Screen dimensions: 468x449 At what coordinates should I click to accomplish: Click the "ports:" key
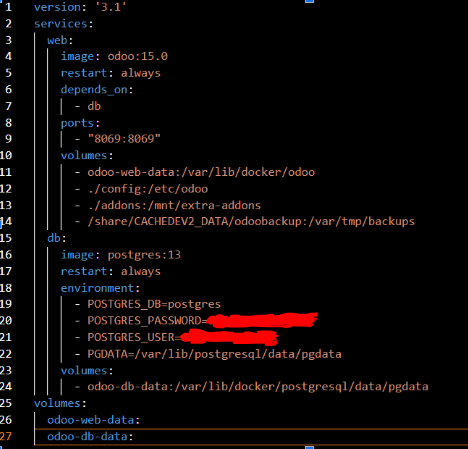pos(80,123)
